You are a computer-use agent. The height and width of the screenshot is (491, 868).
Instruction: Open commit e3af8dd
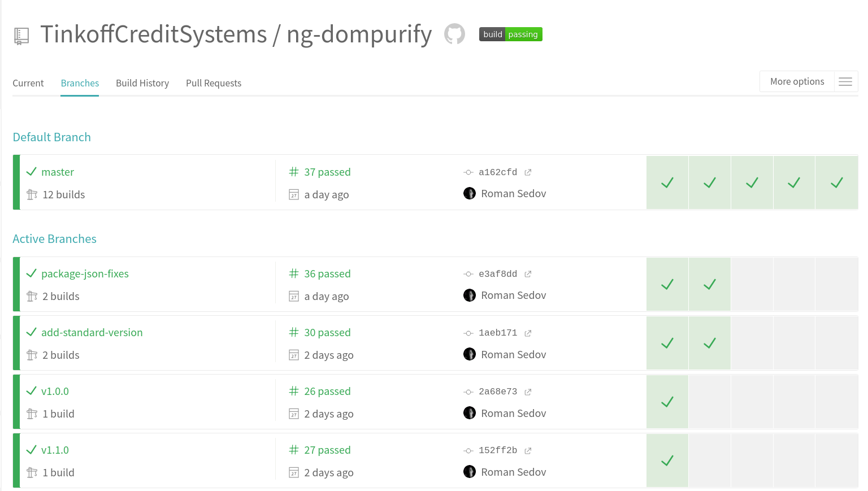498,274
